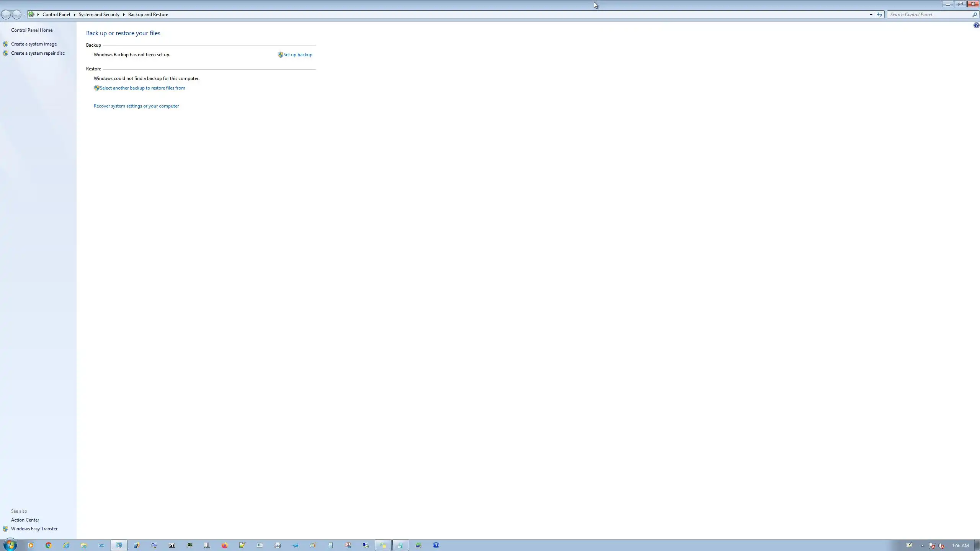The image size is (980, 551).
Task: Go to Control Panel Home
Action: point(32,30)
